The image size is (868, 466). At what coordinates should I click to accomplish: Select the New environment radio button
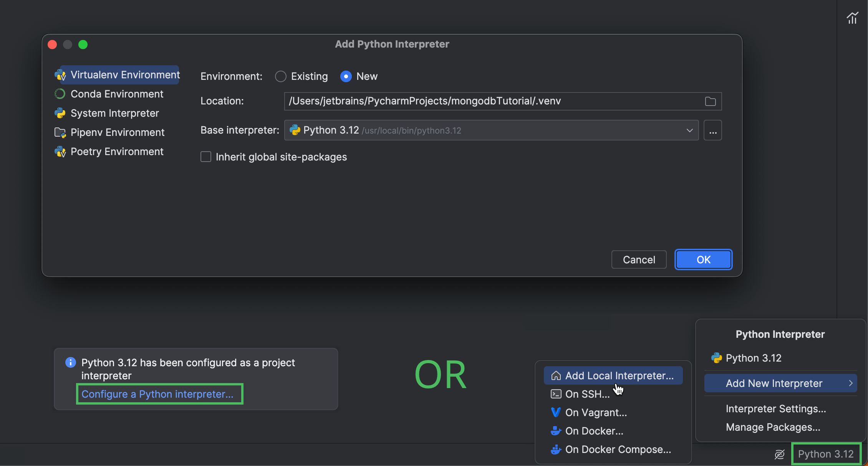tap(345, 76)
